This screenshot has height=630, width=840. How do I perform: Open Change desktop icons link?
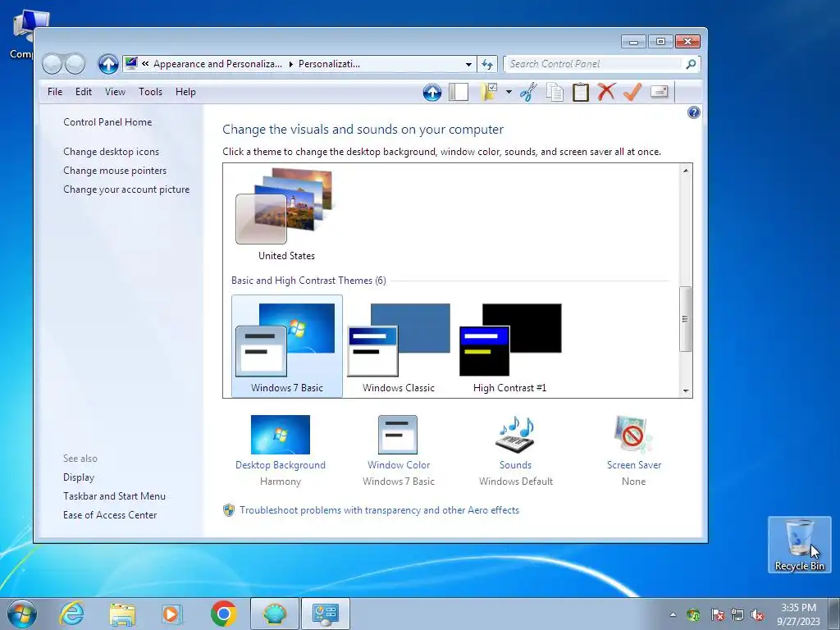coord(111,152)
